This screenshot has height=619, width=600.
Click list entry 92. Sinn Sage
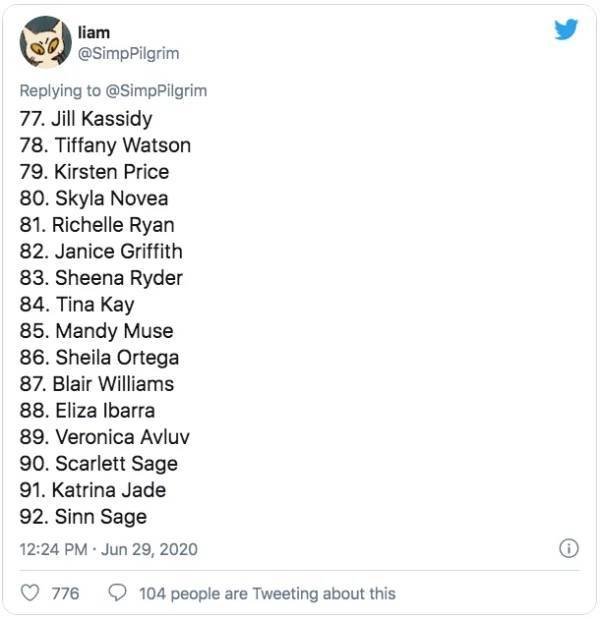pos(83,517)
